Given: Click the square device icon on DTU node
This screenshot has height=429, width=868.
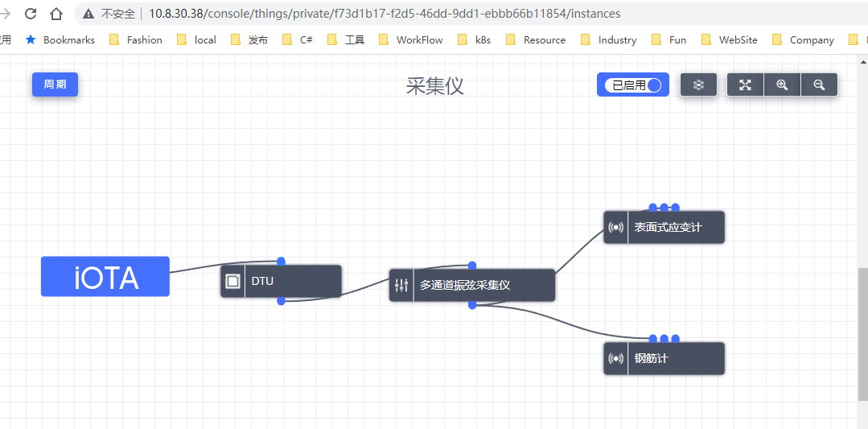Looking at the screenshot, I should click(232, 281).
